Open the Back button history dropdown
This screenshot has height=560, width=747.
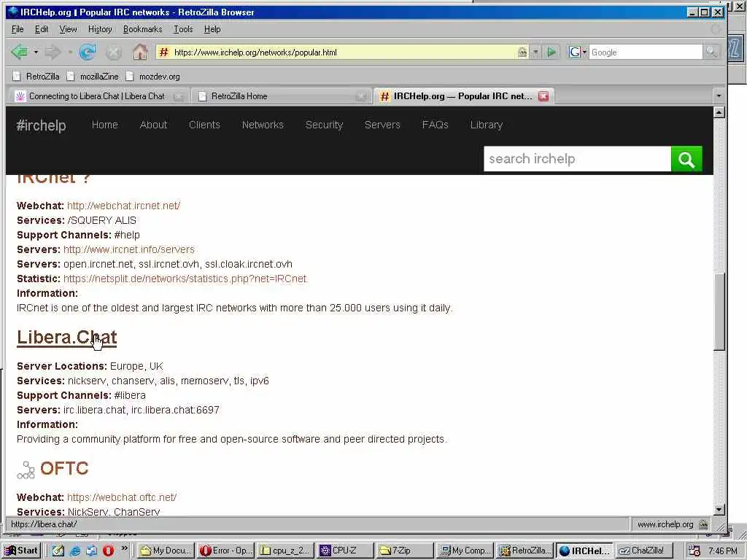click(36, 52)
